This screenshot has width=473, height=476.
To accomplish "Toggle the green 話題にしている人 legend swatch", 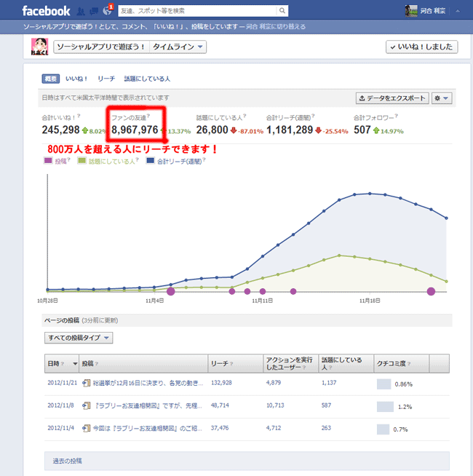I will 82,161.
